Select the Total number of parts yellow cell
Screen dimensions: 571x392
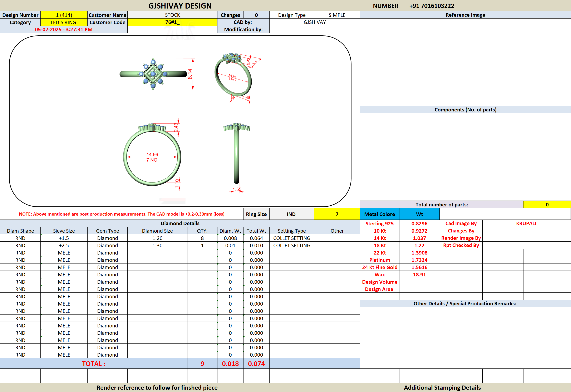tap(547, 205)
